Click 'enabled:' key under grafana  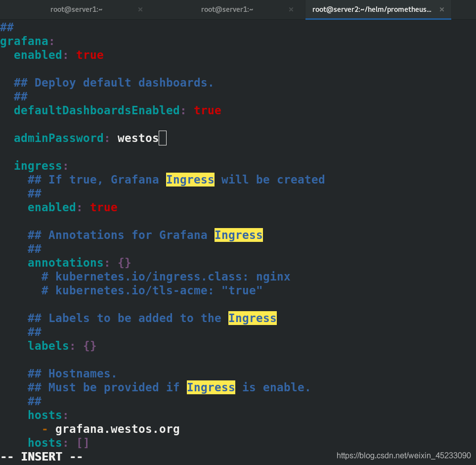click(x=41, y=55)
